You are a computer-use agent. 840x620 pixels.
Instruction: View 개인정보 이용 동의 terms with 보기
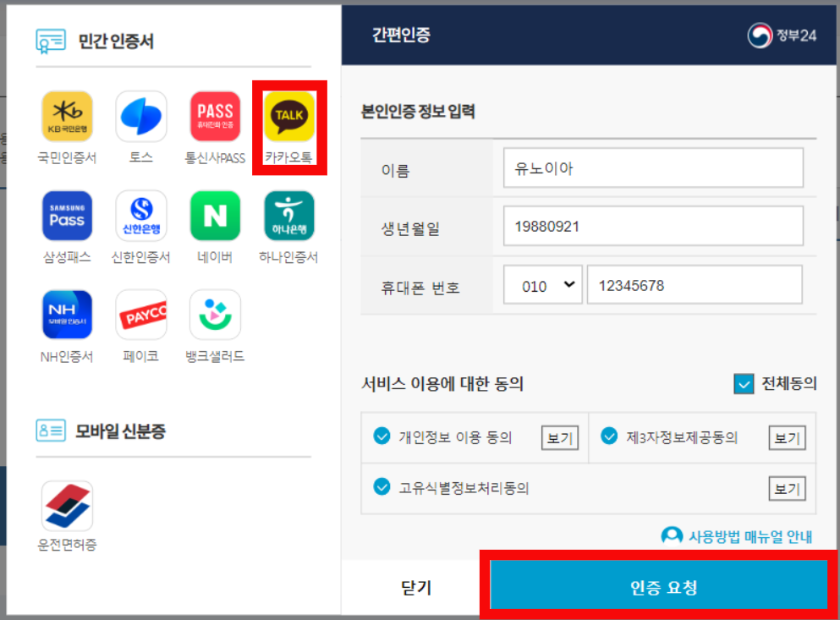[x=560, y=438]
